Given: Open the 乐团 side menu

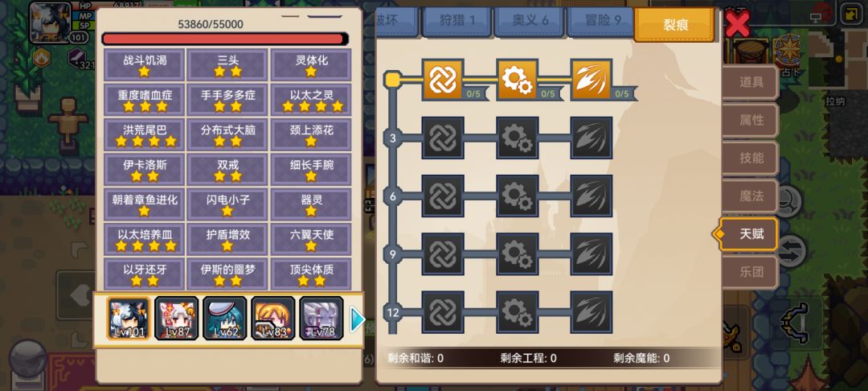Looking at the screenshot, I should (x=751, y=272).
